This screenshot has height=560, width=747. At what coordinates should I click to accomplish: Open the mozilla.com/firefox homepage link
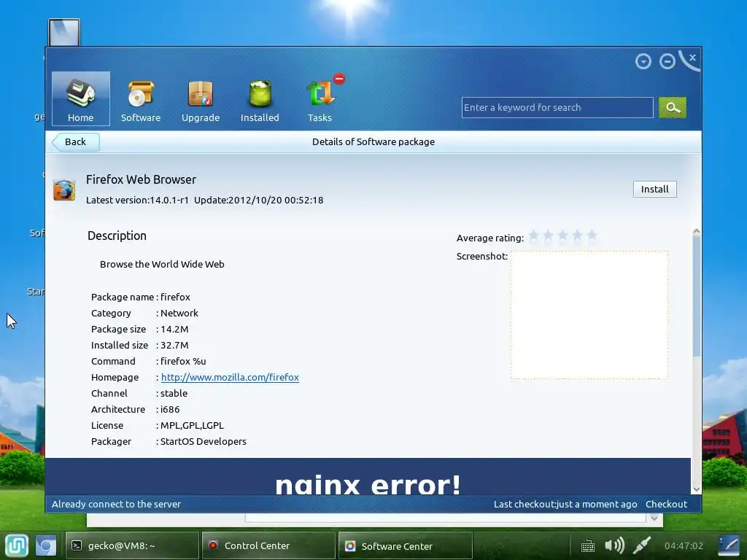click(x=230, y=377)
